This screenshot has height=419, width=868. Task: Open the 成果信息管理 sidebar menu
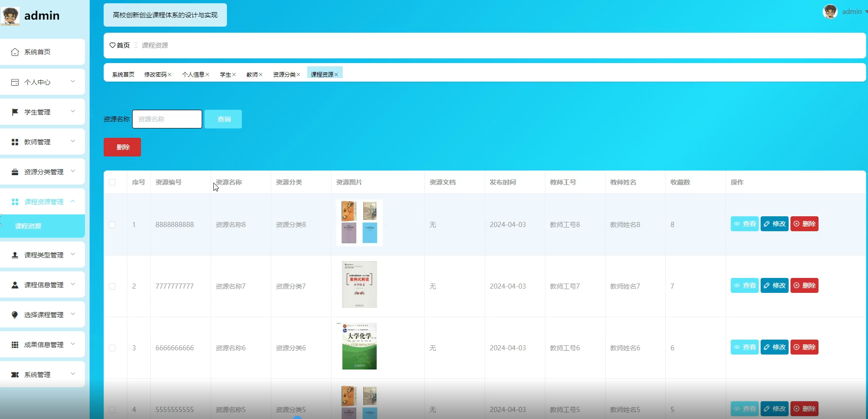42,345
